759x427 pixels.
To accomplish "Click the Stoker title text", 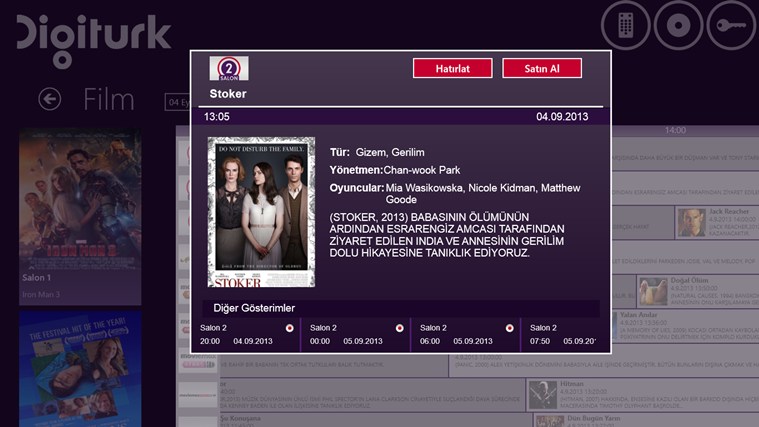I will 228,94.
